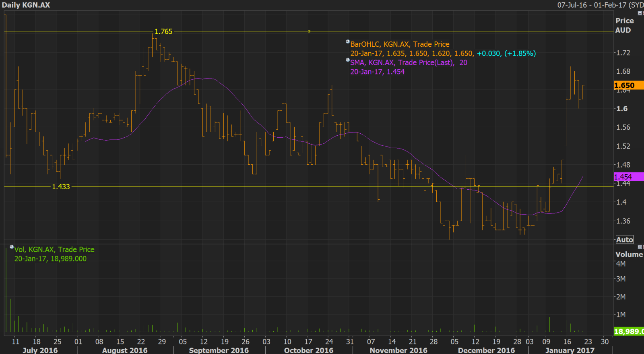Click the Volume axis label
This screenshot has height=354, width=644.
pos(629,255)
